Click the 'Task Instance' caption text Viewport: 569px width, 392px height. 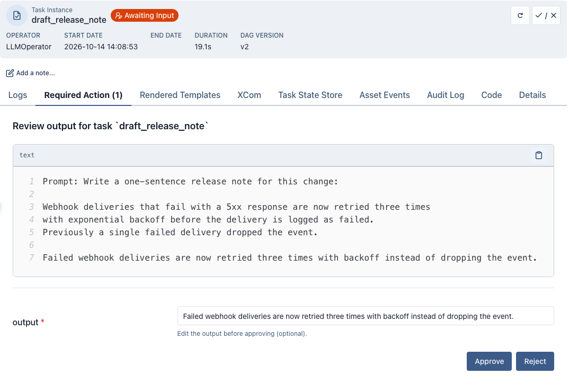tap(52, 10)
